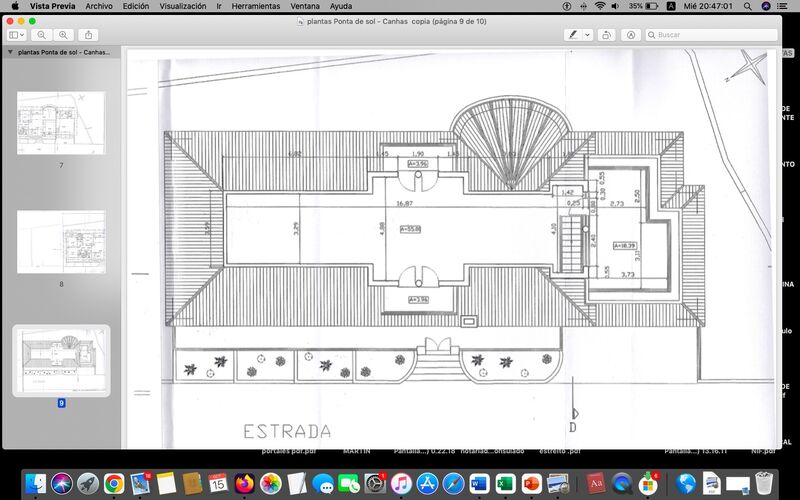Toggle the Markup toolbar
800x500 pixels.
(631, 35)
